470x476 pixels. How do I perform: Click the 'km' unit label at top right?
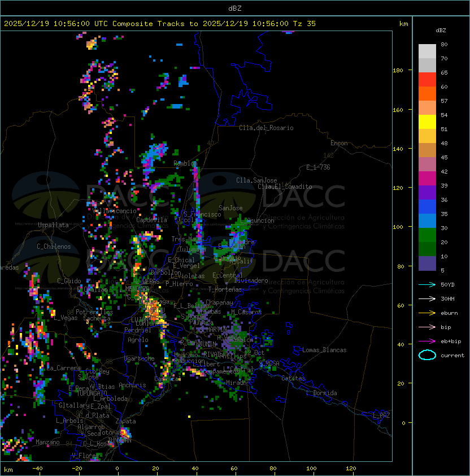(x=403, y=24)
